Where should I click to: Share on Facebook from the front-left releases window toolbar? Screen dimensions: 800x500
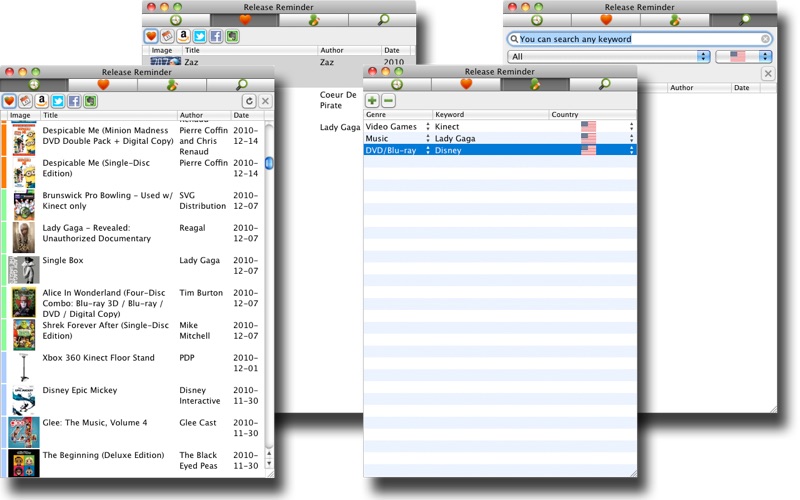point(74,101)
